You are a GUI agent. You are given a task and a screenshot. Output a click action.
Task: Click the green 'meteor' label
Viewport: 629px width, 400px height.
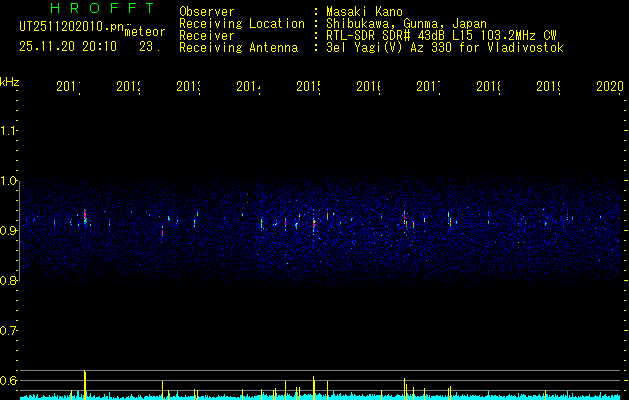[145, 32]
